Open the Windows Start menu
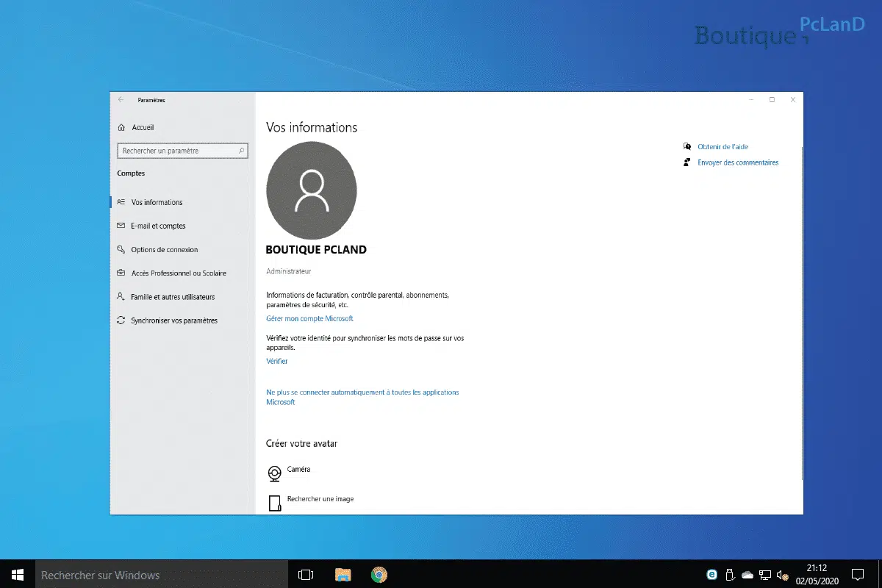Screen dimensions: 882x588 point(18,575)
